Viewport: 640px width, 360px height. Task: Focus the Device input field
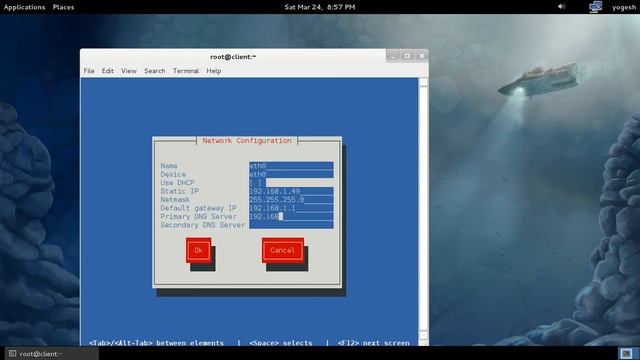[x=291, y=174]
